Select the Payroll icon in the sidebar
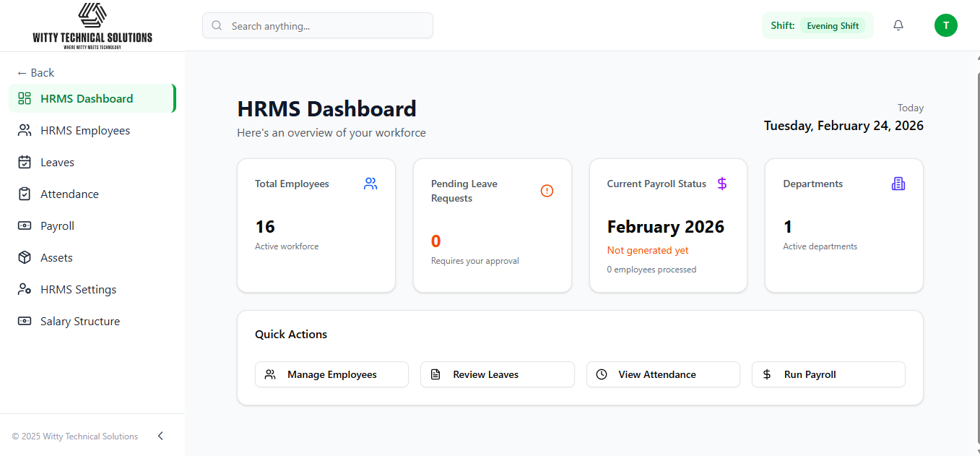Screen dimensions: 980x456 click(x=24, y=225)
